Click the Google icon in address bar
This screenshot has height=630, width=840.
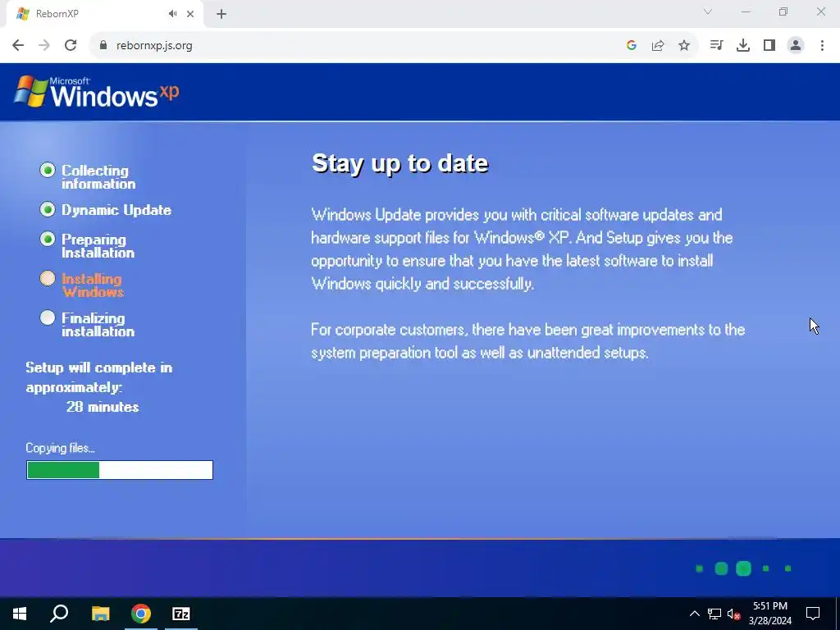pos(631,45)
